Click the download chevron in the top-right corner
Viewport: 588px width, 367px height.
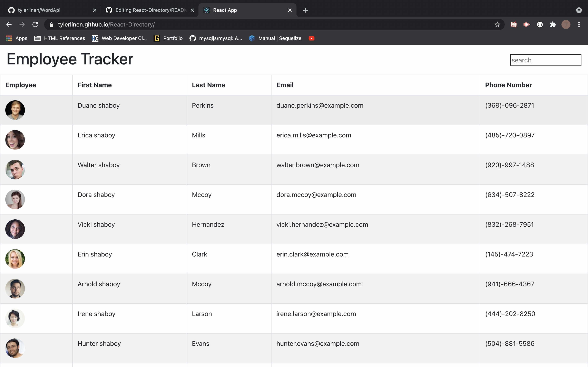pos(579,10)
